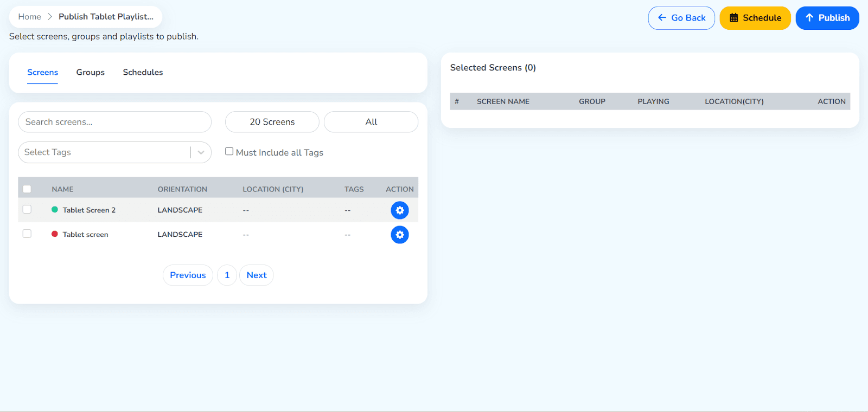
Task: Enable Must Include all Tags checkbox
Action: tap(229, 151)
